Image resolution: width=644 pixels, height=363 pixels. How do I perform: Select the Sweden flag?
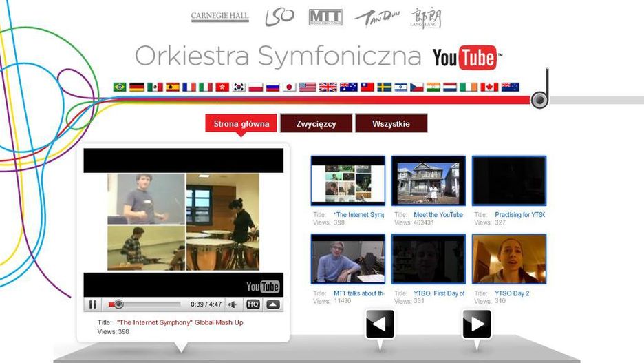tap(384, 87)
